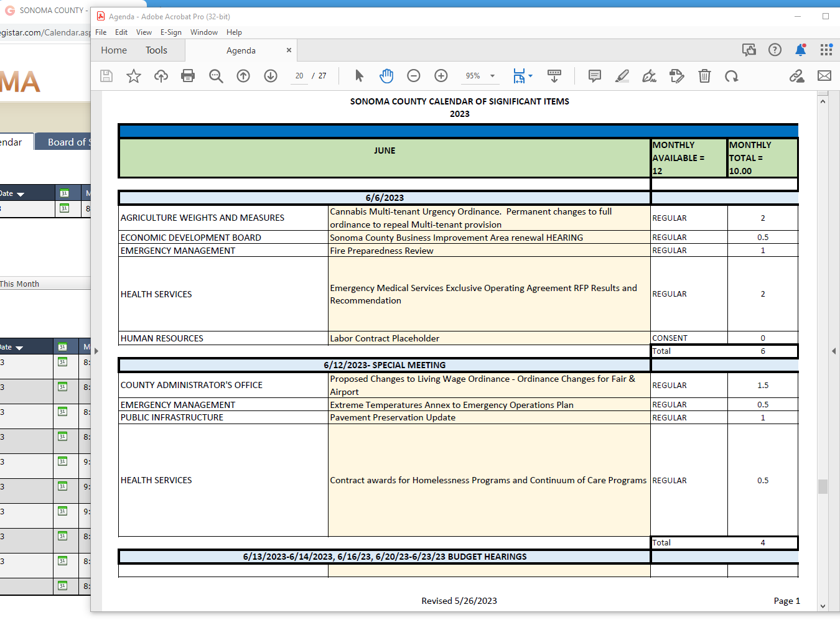Select the Hand pan tool
The width and height of the screenshot is (840, 630).
pyautogui.click(x=386, y=76)
